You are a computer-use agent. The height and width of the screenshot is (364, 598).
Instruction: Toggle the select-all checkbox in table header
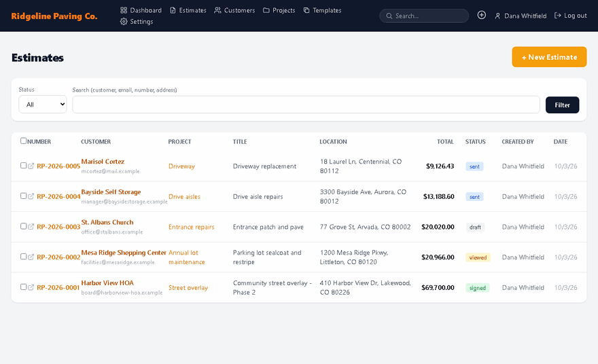[x=23, y=141]
